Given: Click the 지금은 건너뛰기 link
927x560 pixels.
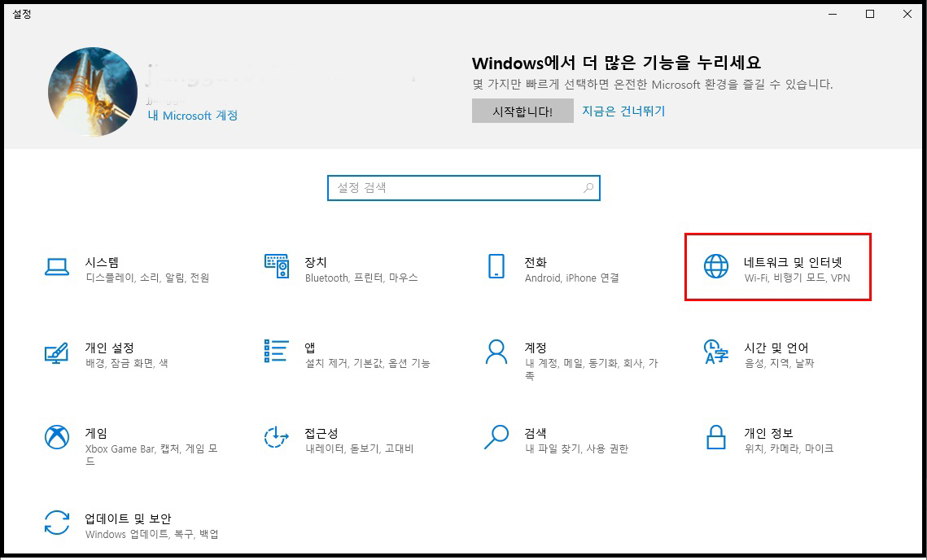Looking at the screenshot, I should click(x=623, y=111).
